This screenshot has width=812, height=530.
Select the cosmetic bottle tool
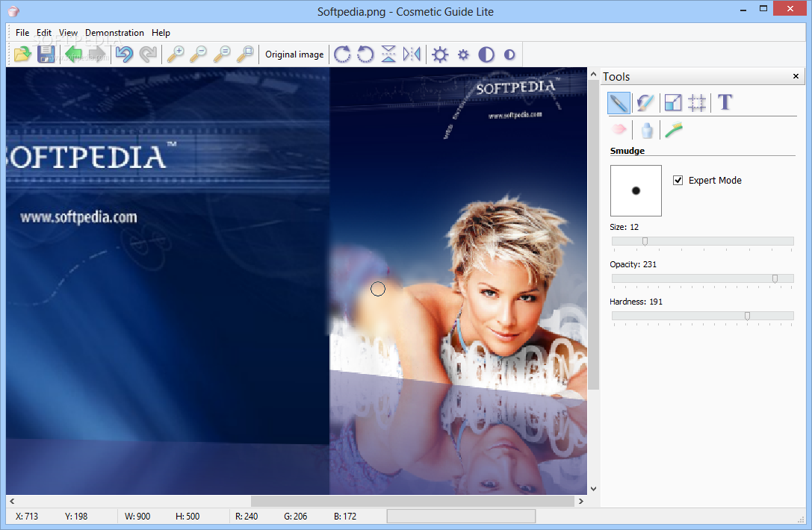tap(647, 130)
